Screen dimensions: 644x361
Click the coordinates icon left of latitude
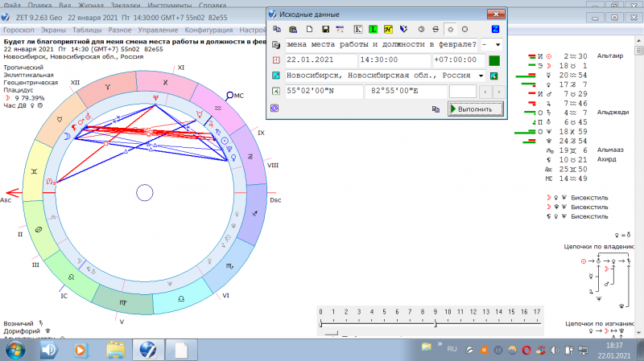tap(275, 91)
